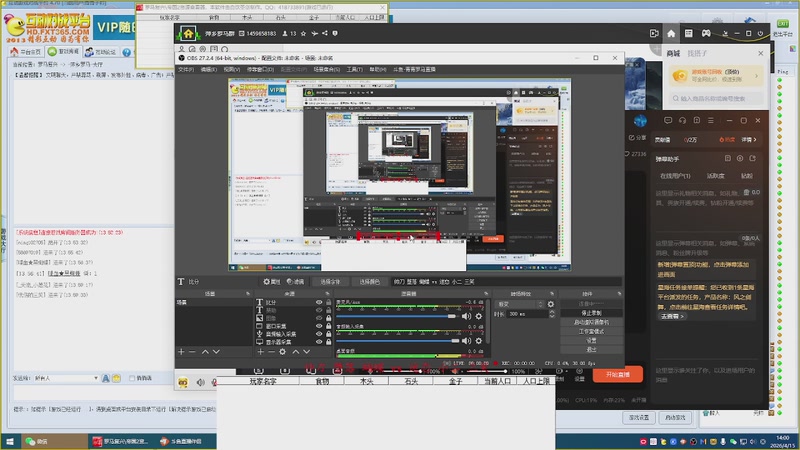800x450 pixels.
Task: Toggle the lock on the display capture source
Action: click(329, 342)
